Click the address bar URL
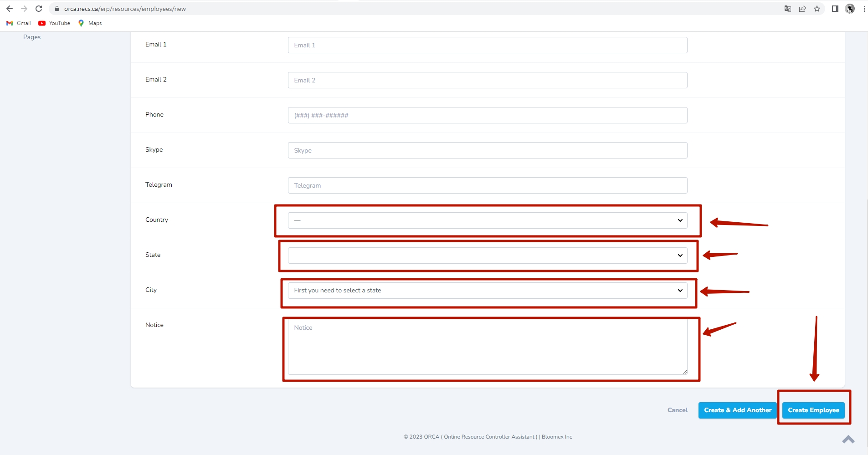 tap(125, 9)
